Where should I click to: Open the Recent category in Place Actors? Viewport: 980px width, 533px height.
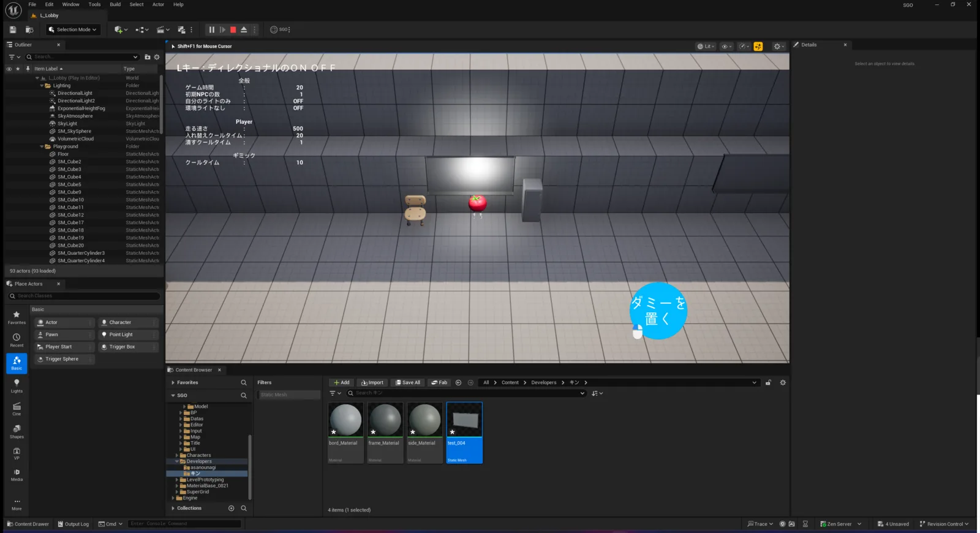tap(17, 340)
